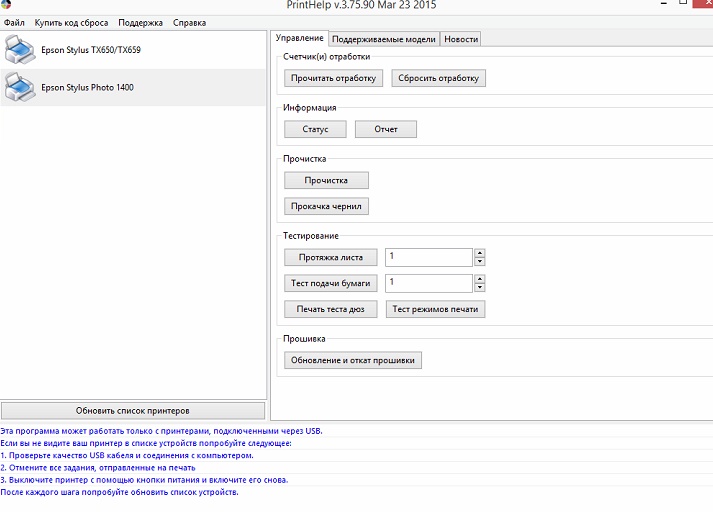
Task: Click the Epson Stylus TX650/TX659 printer icon
Action: (x=20, y=50)
